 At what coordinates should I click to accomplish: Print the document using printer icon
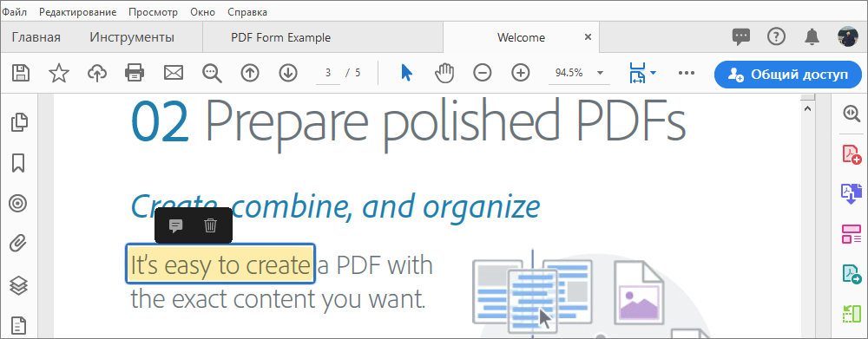pos(135,73)
